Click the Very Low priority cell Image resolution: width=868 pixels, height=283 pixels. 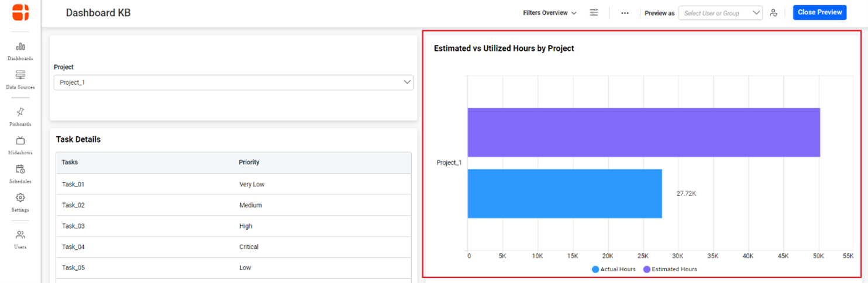coord(252,184)
